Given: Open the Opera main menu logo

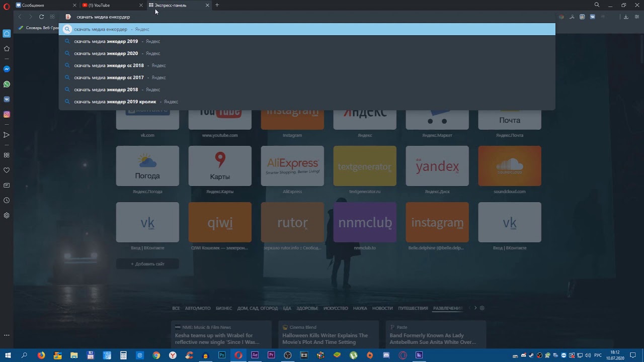Looking at the screenshot, I should (x=7, y=6).
